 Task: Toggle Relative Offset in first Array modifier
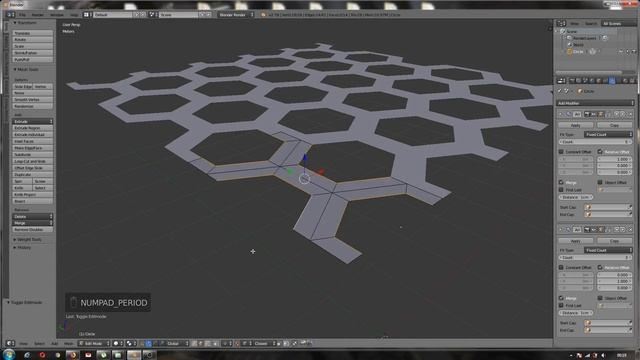[x=600, y=152]
